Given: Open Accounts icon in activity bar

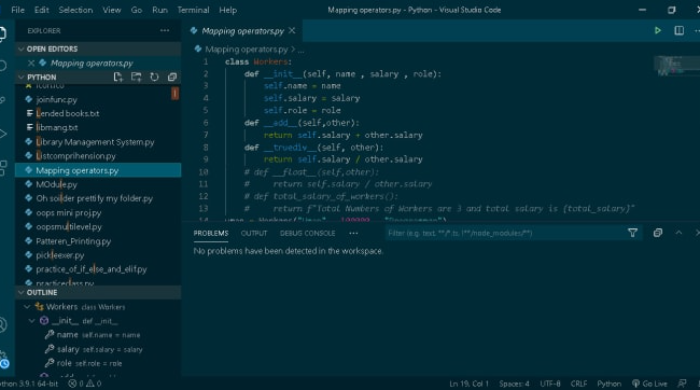Looking at the screenshot, I should click(3, 325).
